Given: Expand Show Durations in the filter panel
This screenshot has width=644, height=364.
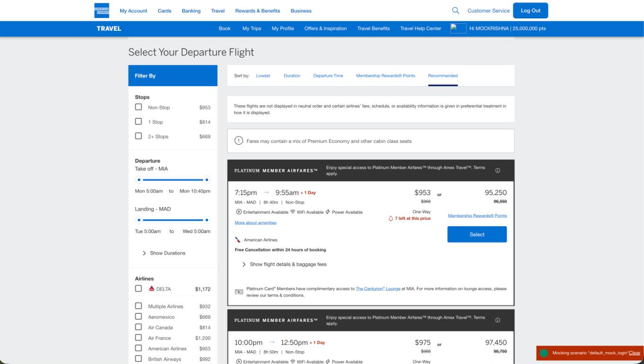Looking at the screenshot, I should [164, 253].
